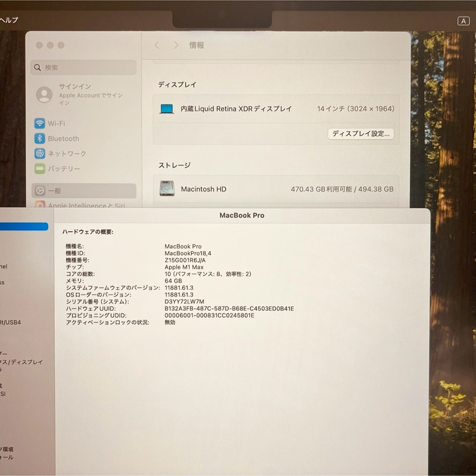Viewport: 476px width, 476px height.
Task: Click the Macintosh HD disk icon
Action: (167, 189)
